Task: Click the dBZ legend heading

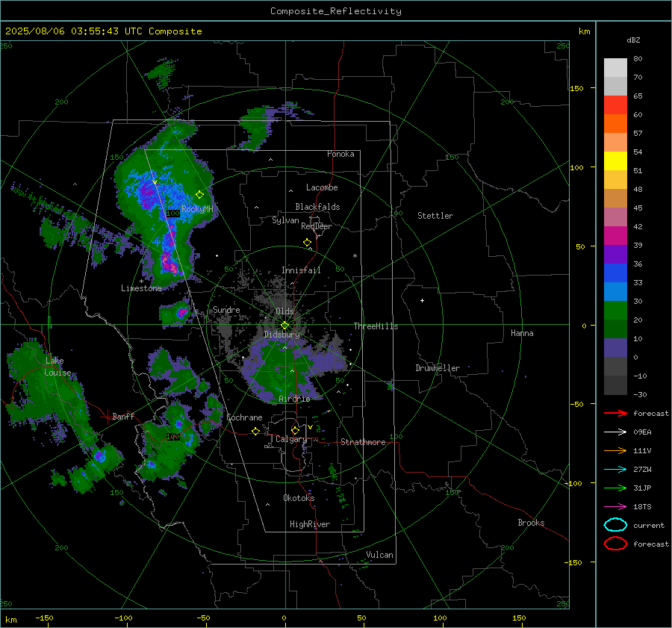Action: tap(633, 40)
